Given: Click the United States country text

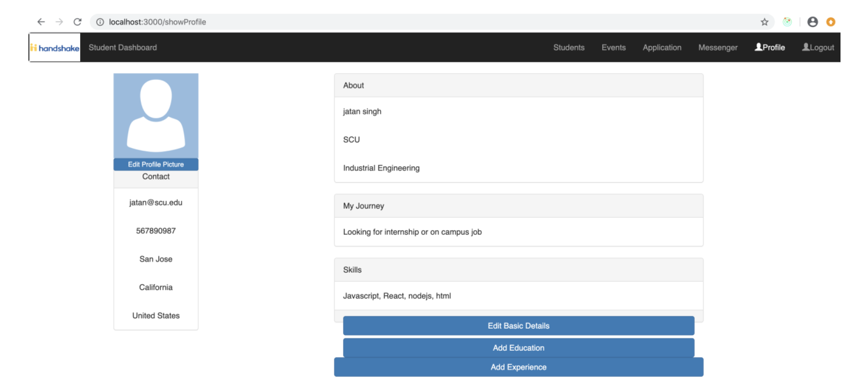Looking at the screenshot, I should [x=156, y=315].
